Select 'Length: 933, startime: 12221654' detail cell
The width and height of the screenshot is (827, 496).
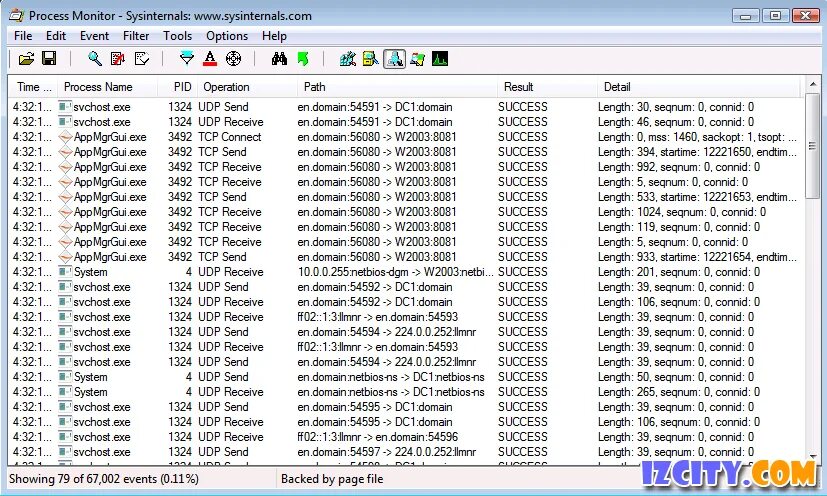[x=697, y=257]
